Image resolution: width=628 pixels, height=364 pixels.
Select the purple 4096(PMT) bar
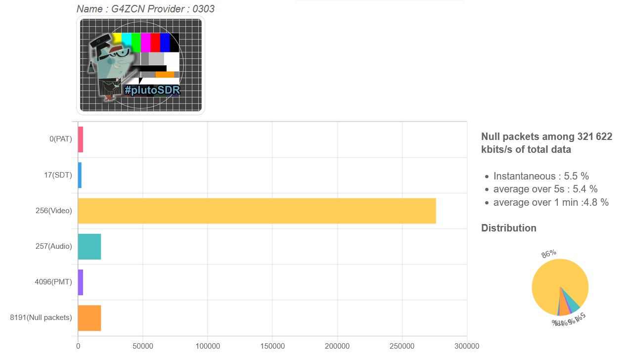(81, 282)
